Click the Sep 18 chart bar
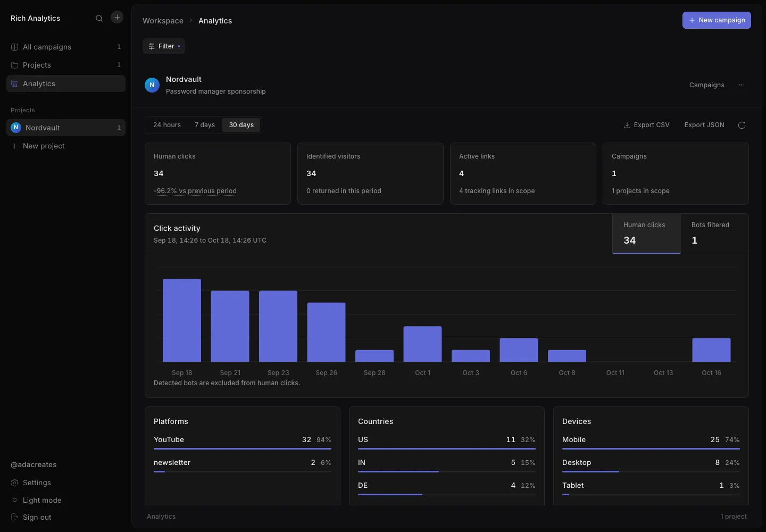The image size is (766, 532). click(x=182, y=320)
